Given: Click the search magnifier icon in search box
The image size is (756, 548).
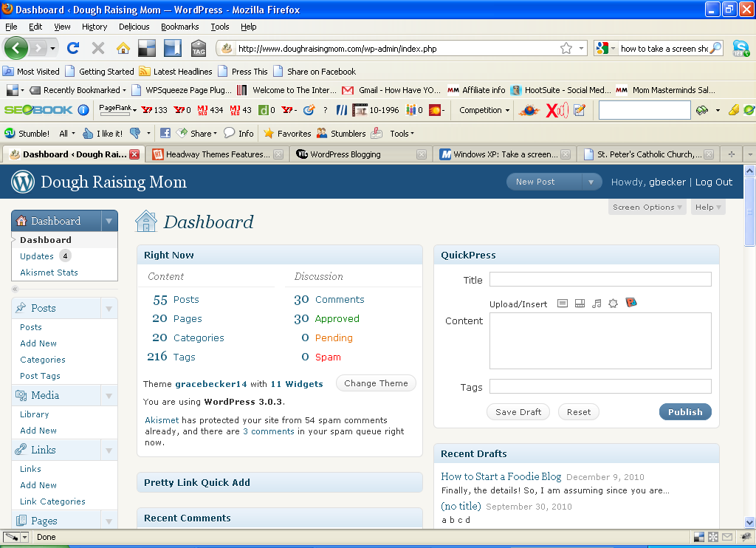Looking at the screenshot, I should (716, 48).
